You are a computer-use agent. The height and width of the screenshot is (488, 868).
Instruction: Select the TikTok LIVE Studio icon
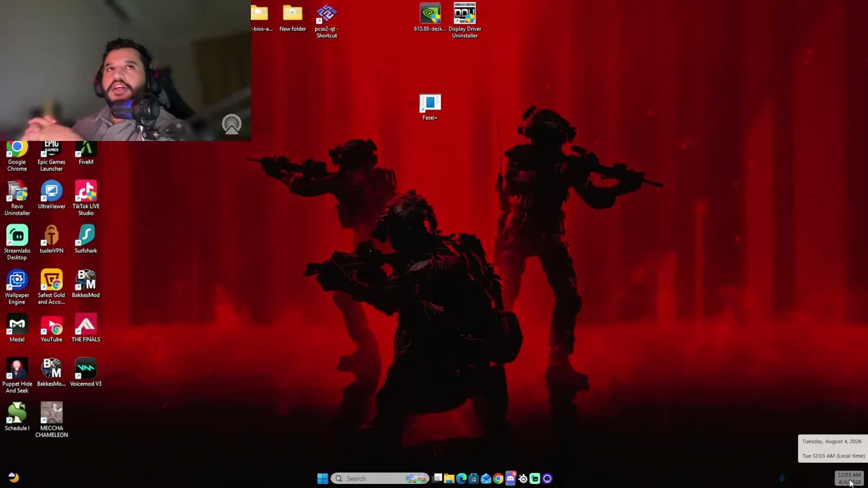(85, 199)
